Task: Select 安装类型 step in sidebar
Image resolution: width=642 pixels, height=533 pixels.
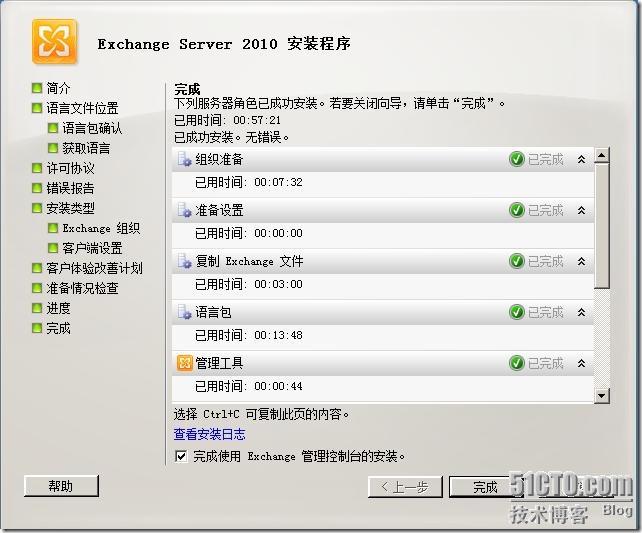Action: coord(70,208)
